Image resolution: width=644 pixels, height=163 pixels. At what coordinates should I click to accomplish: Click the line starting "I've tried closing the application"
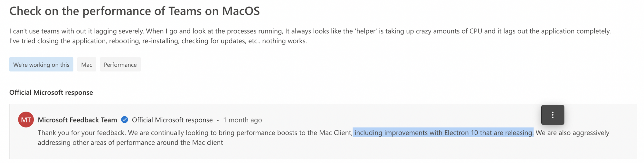point(158,41)
